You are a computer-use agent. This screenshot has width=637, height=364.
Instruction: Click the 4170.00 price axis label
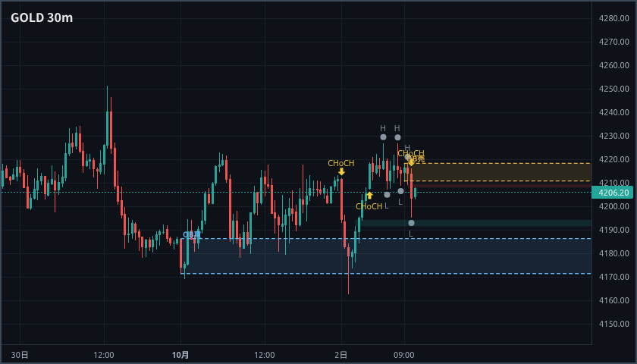click(613, 277)
